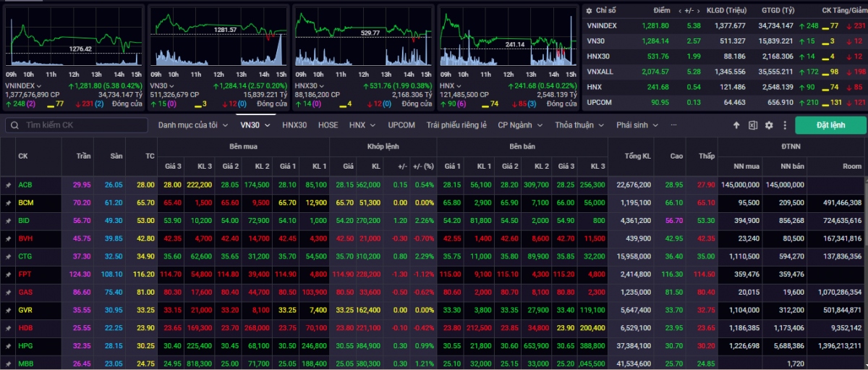Click UPCOM row in index table
This screenshot has width=868, height=370.
(725, 102)
